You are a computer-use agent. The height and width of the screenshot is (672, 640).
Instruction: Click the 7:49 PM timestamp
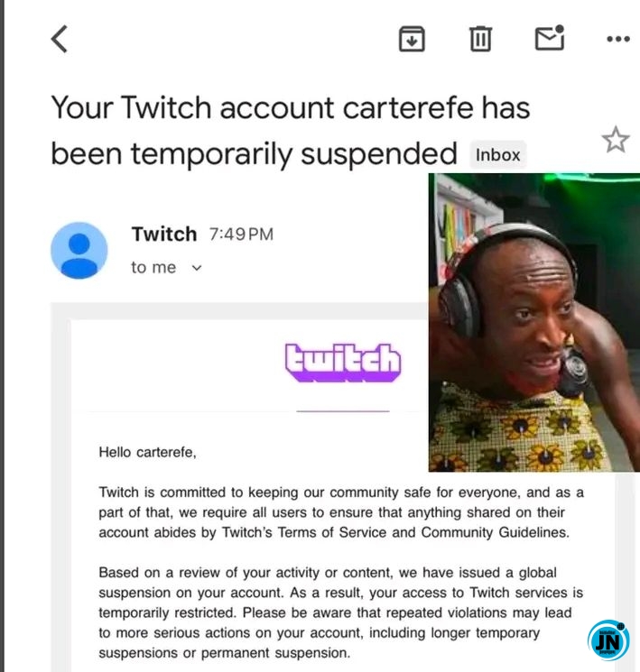241,235
